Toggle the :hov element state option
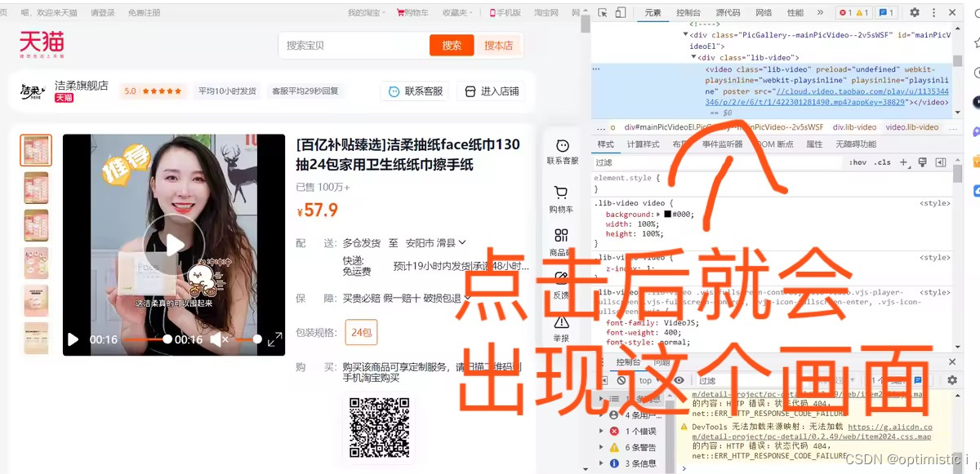The width and height of the screenshot is (980, 474). (858, 162)
